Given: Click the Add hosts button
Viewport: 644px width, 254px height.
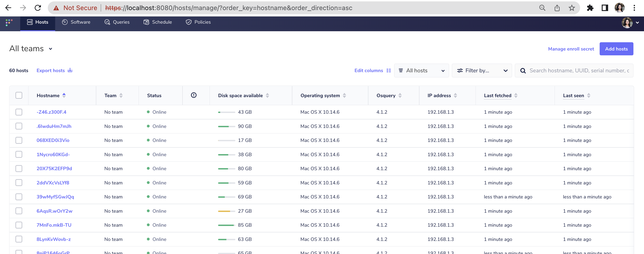Looking at the screenshot, I should point(616,49).
